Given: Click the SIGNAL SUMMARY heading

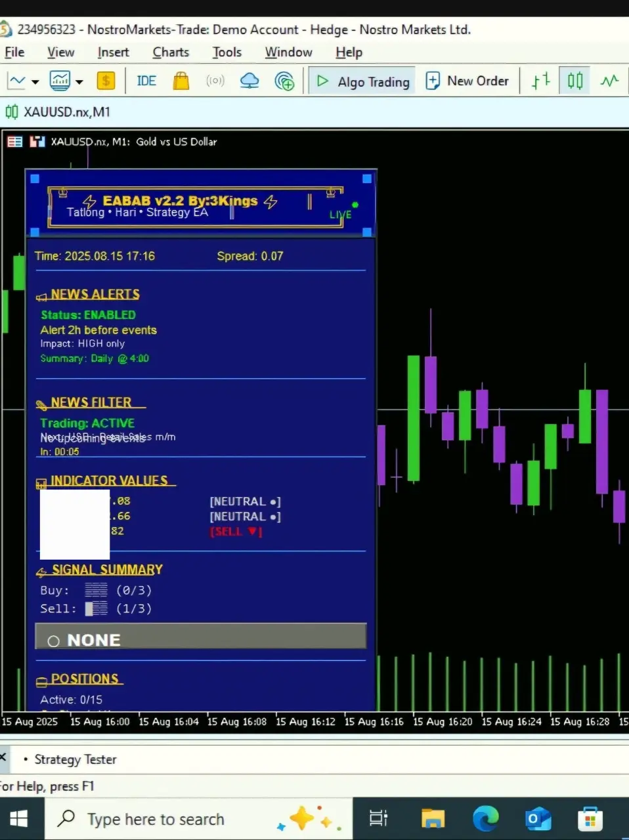Looking at the screenshot, I should (108, 570).
